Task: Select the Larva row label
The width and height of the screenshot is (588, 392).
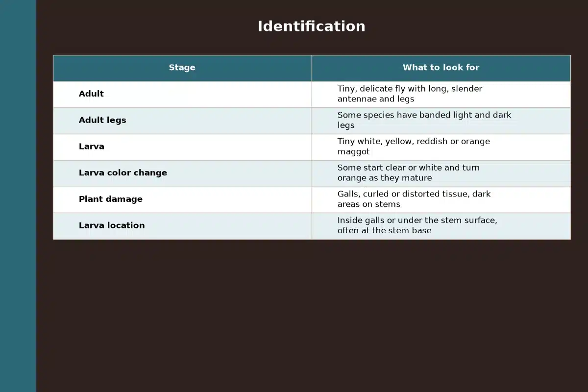Action: click(x=91, y=147)
